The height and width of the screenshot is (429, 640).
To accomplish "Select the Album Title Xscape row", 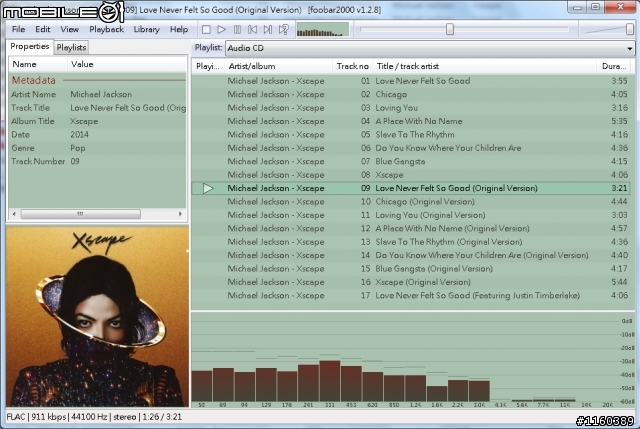I will [x=97, y=121].
